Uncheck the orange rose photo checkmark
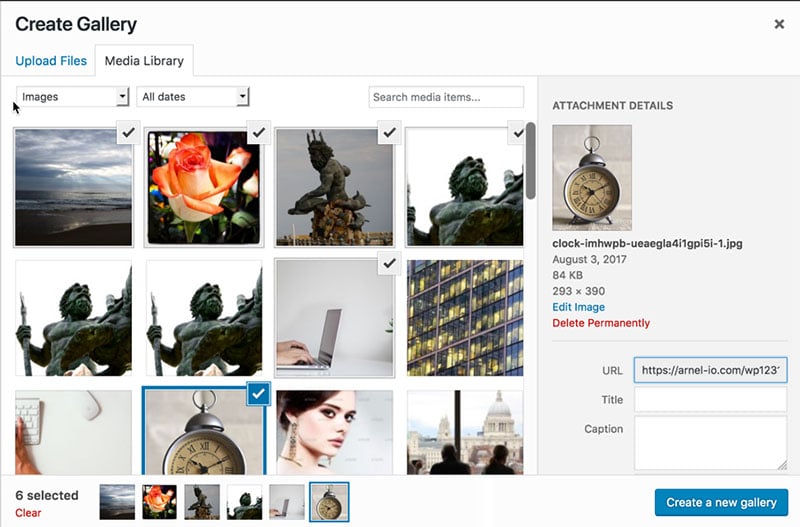Viewport: 800px width, 527px height. point(259,133)
